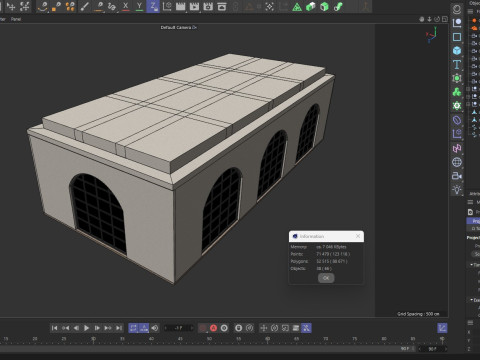Jump to previous keyframe
The image size is (480, 360).
point(65,328)
